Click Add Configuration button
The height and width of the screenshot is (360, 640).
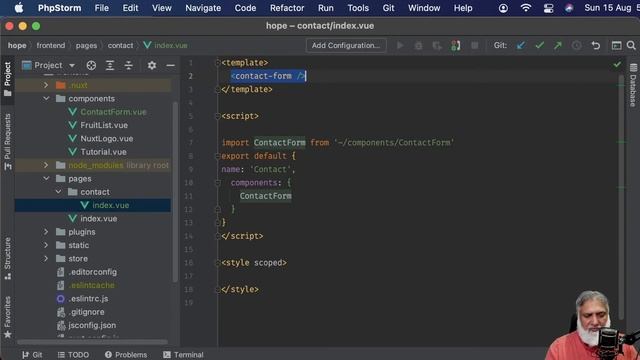[x=346, y=45]
